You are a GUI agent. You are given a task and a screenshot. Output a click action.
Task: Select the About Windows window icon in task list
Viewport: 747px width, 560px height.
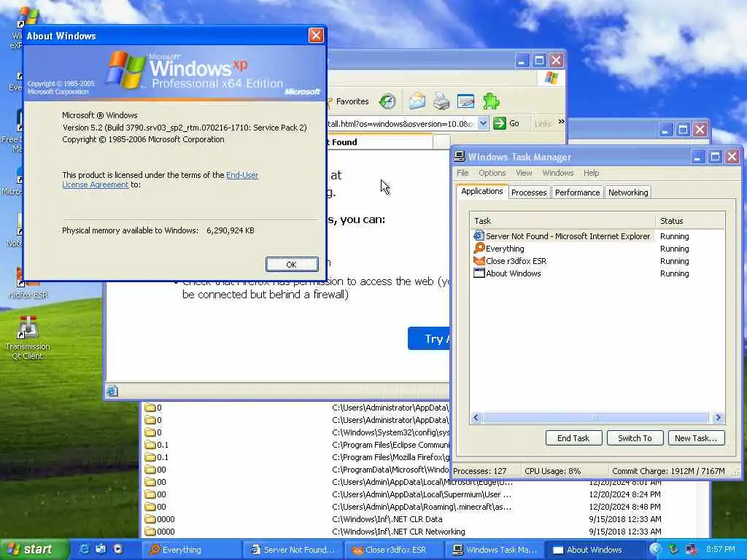[479, 273]
